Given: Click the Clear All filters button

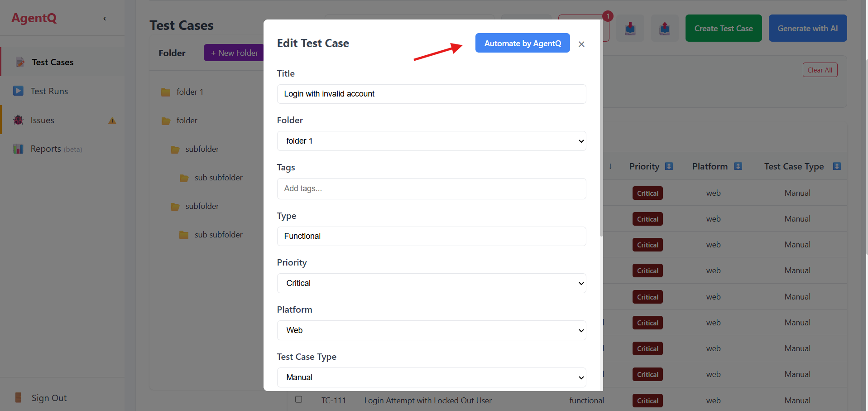Looking at the screenshot, I should 820,69.
